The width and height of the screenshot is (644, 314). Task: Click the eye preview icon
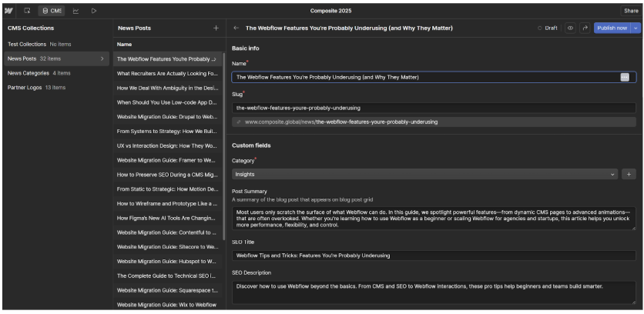(x=570, y=28)
